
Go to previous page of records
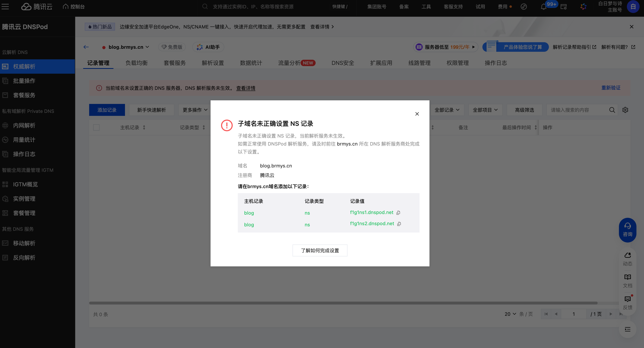556,314
